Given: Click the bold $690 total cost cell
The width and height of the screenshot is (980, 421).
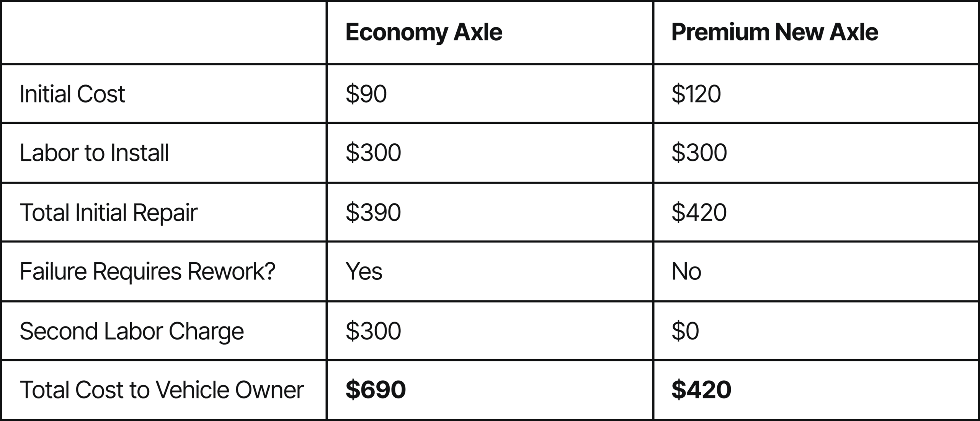Looking at the screenshot, I should (376, 390).
